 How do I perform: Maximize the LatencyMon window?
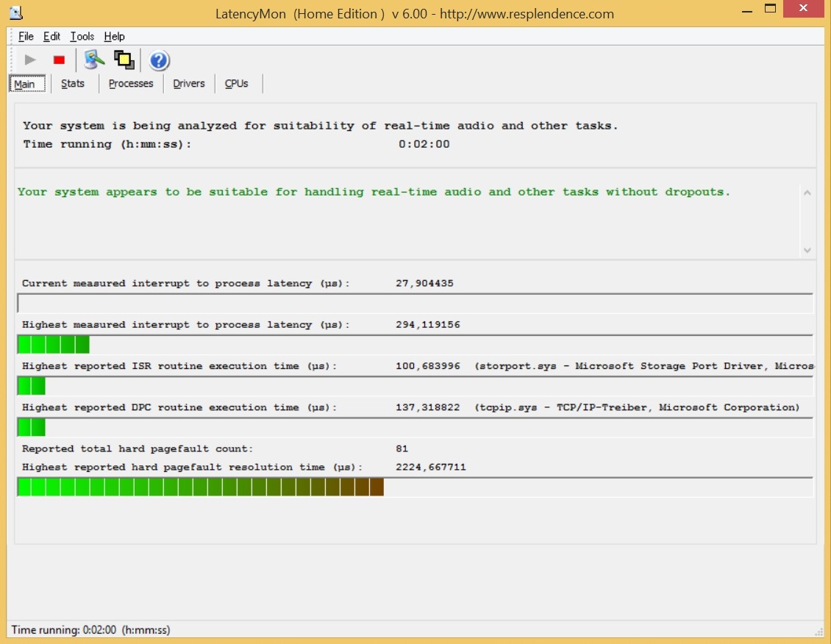[x=770, y=9]
